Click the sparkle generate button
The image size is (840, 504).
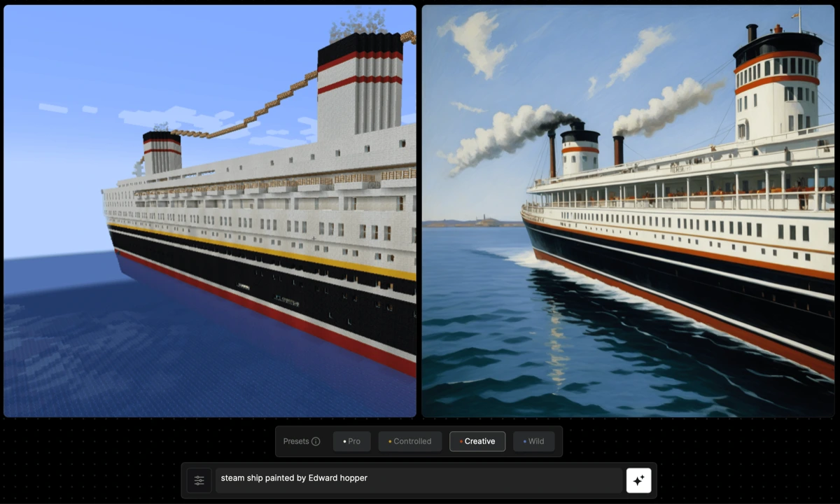pos(638,480)
